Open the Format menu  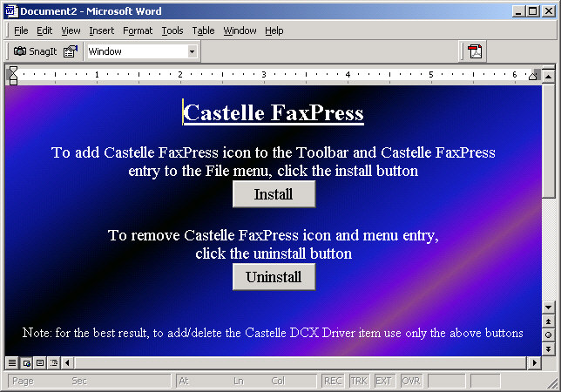click(138, 30)
